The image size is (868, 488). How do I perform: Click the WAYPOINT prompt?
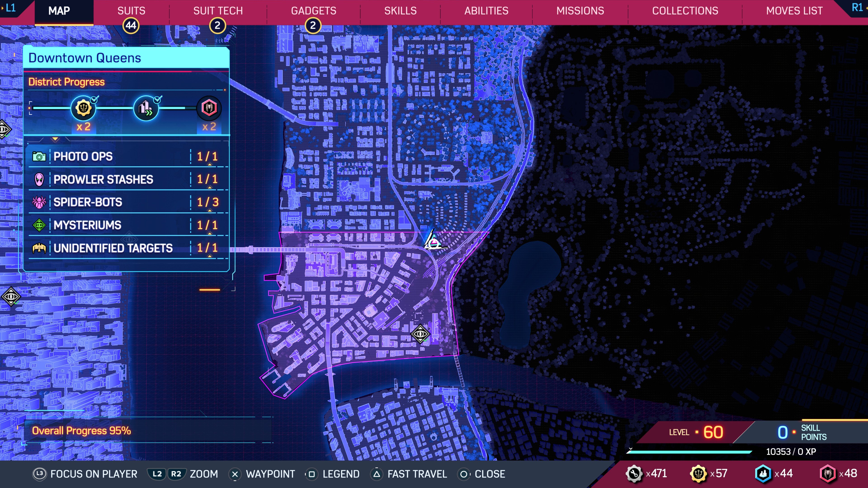pos(270,474)
